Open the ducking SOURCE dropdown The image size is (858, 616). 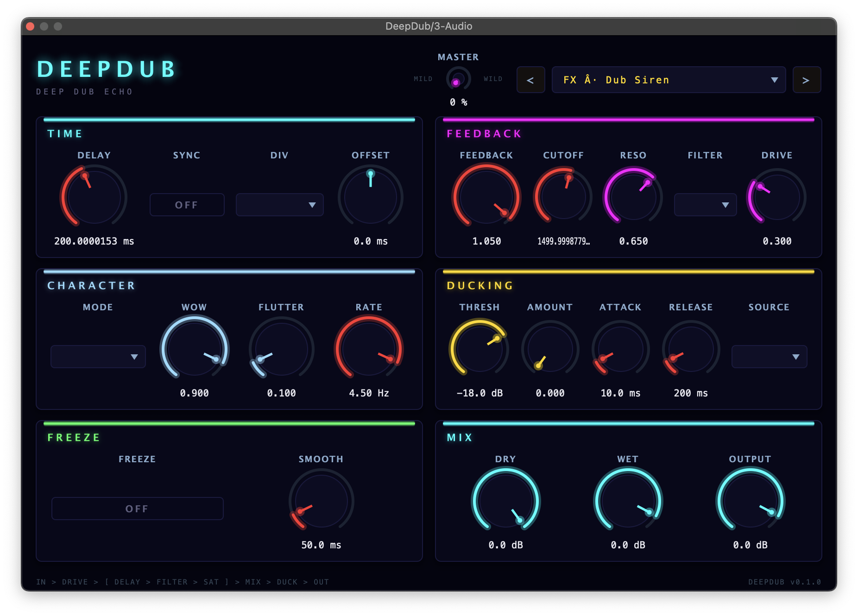click(x=769, y=357)
